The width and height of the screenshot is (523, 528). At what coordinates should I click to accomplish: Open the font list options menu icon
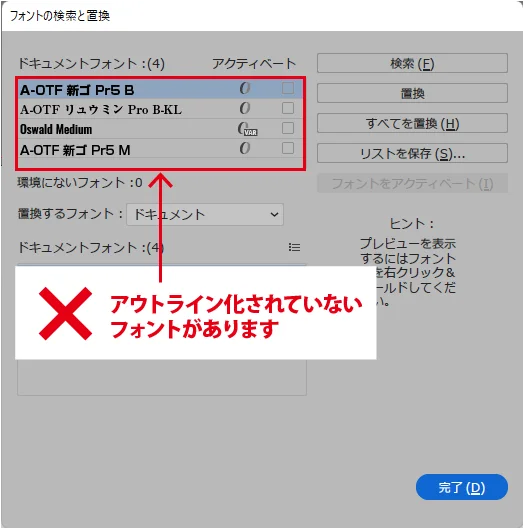click(x=294, y=248)
